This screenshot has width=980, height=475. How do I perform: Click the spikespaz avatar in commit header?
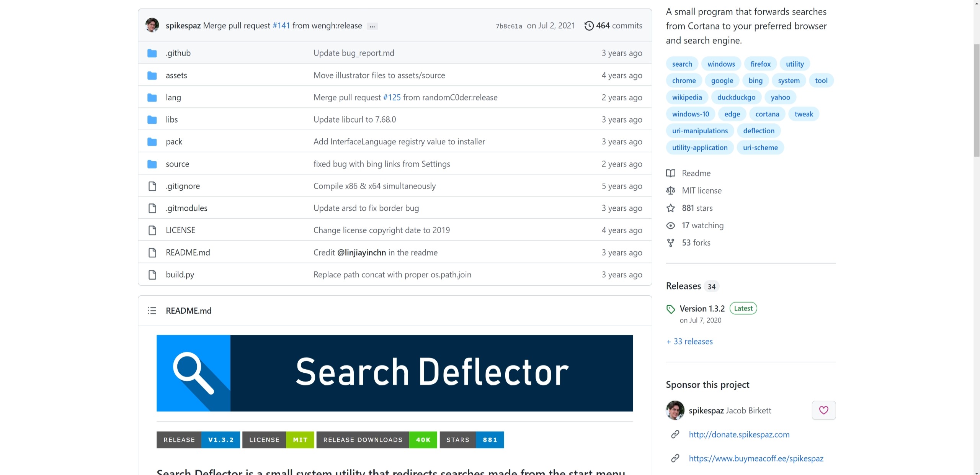[x=152, y=25]
